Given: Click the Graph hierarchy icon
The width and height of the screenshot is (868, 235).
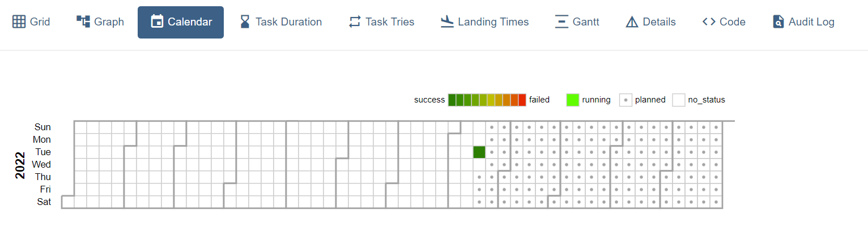Looking at the screenshot, I should [x=83, y=22].
